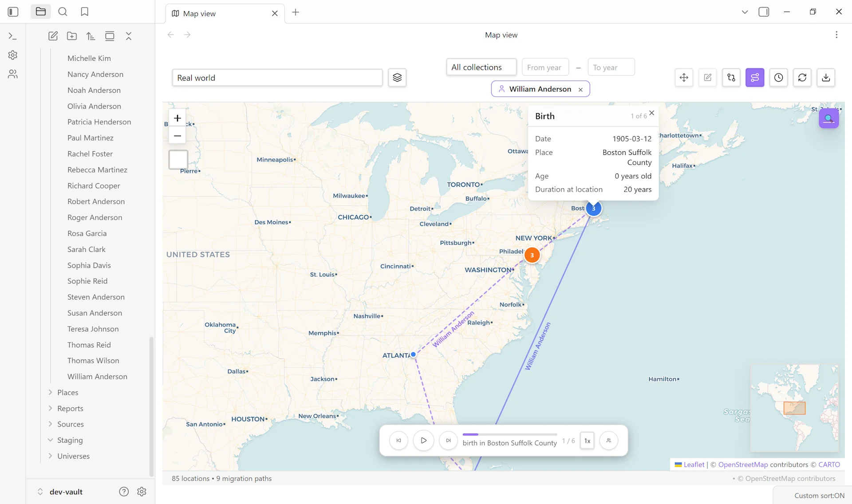Zoom out on the map

point(177,135)
